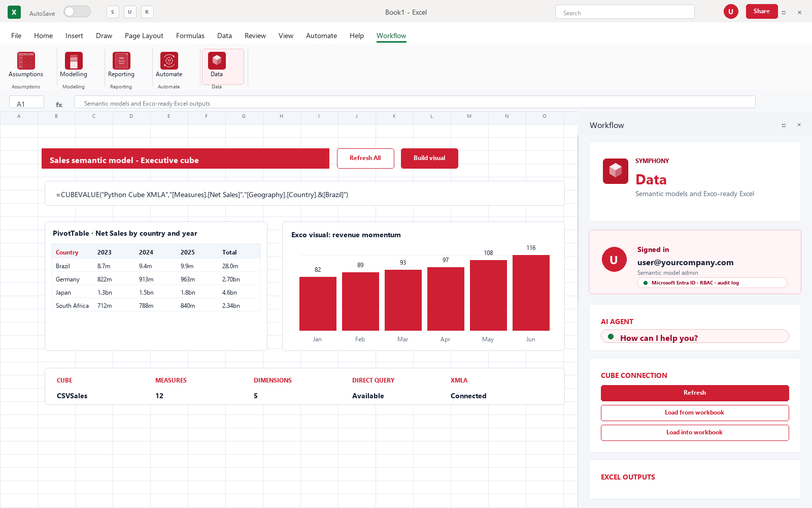Select the Japan row in PivotTable
Screen dimensions: 812x508
[156, 293]
